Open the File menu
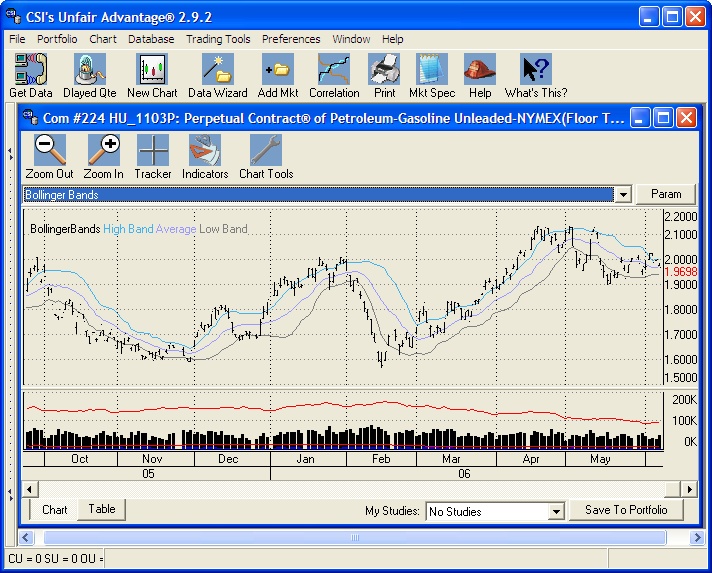Screen dimensions: 712x573 click(17, 39)
